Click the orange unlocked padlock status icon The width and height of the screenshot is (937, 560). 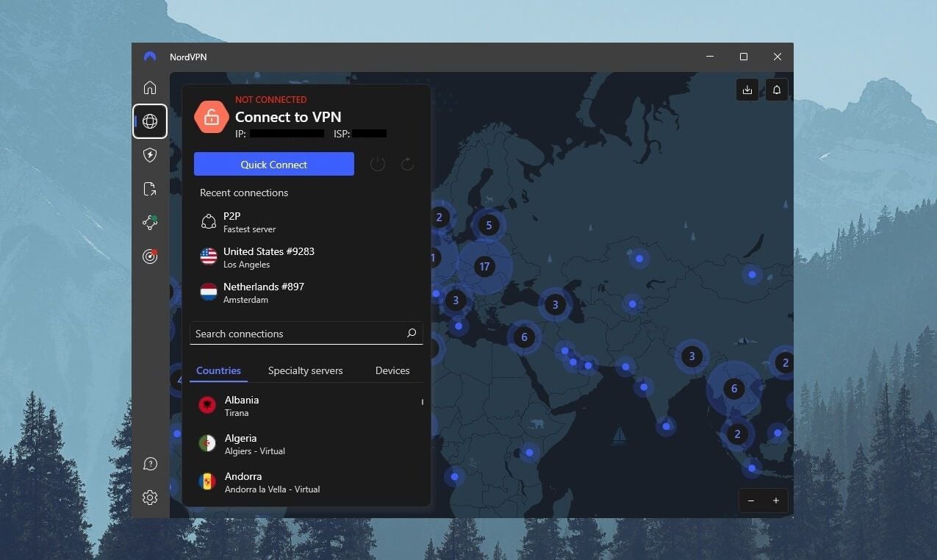[212, 118]
